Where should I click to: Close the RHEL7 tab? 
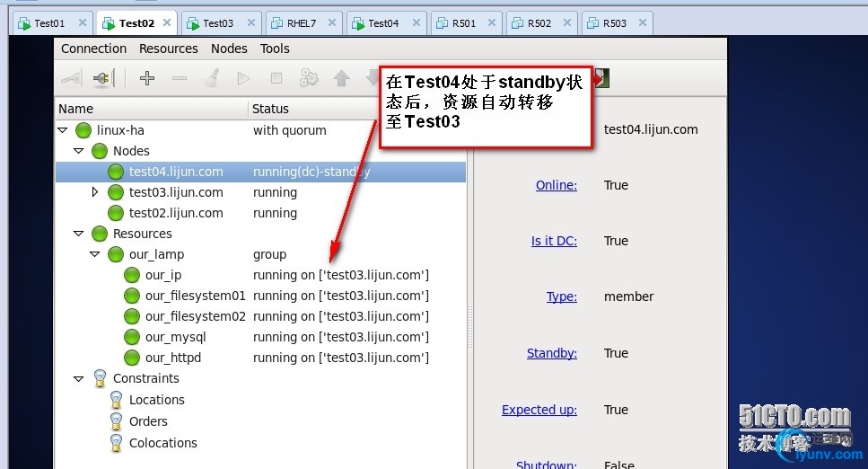(x=331, y=22)
